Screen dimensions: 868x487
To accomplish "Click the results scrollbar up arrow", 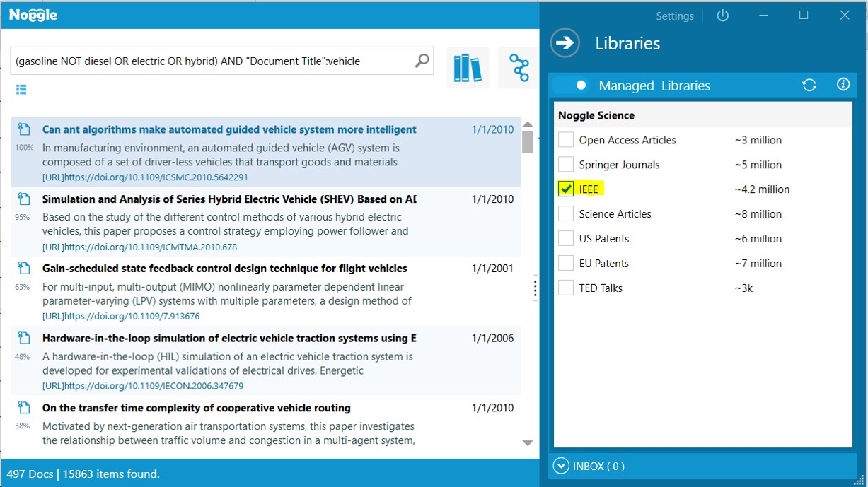I will pos(527,125).
